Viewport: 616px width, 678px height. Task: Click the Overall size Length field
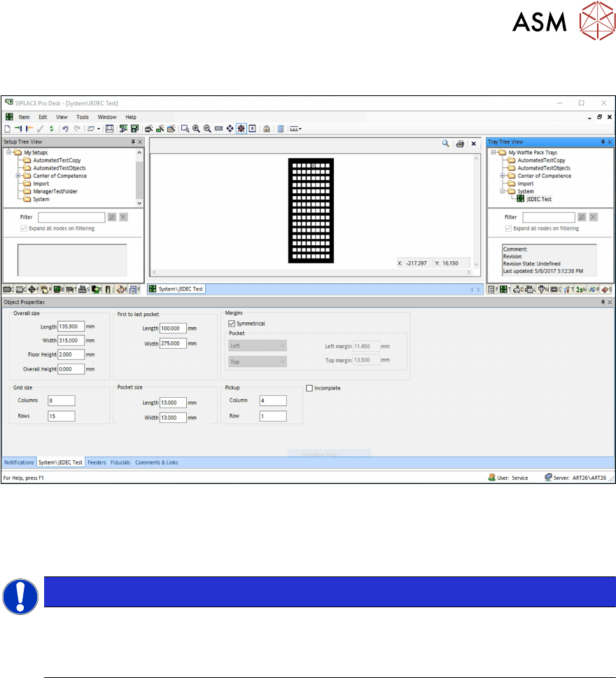click(71, 326)
